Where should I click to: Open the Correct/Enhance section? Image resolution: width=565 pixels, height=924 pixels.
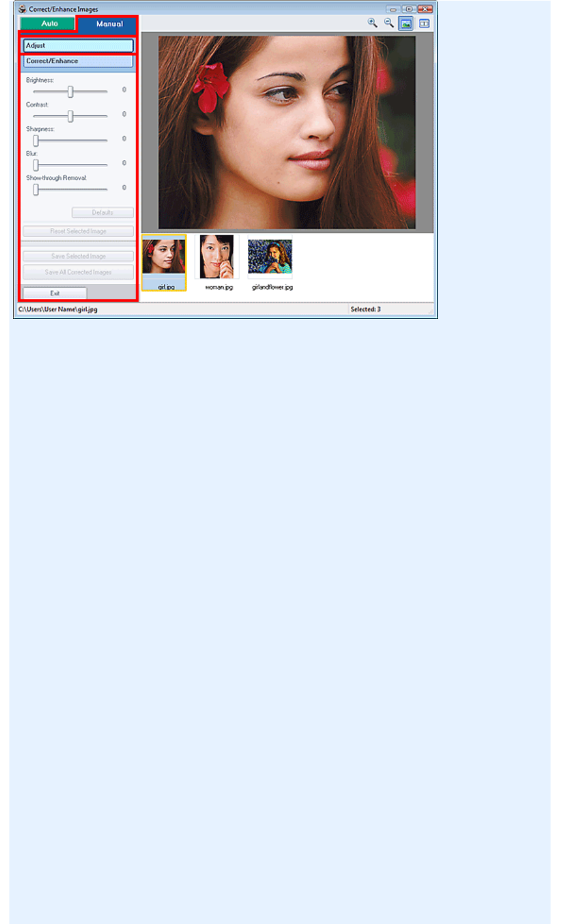coord(78,62)
